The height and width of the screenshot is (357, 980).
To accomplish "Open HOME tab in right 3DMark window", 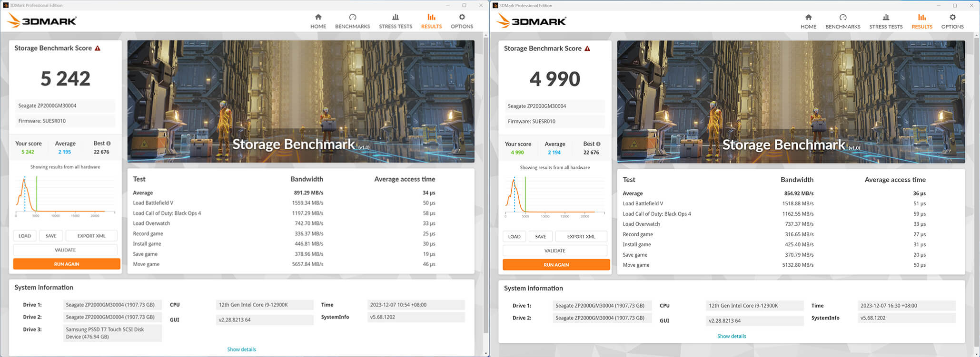I will click(808, 22).
